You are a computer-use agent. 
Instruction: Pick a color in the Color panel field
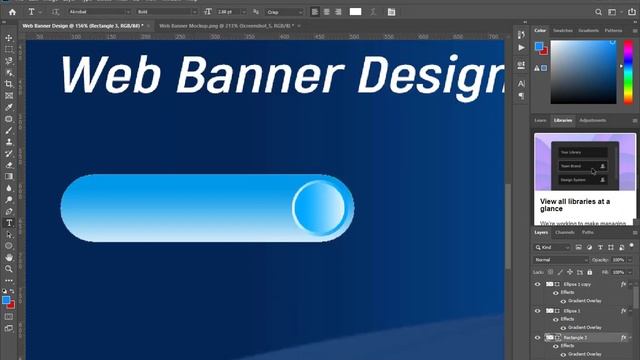coord(583,72)
